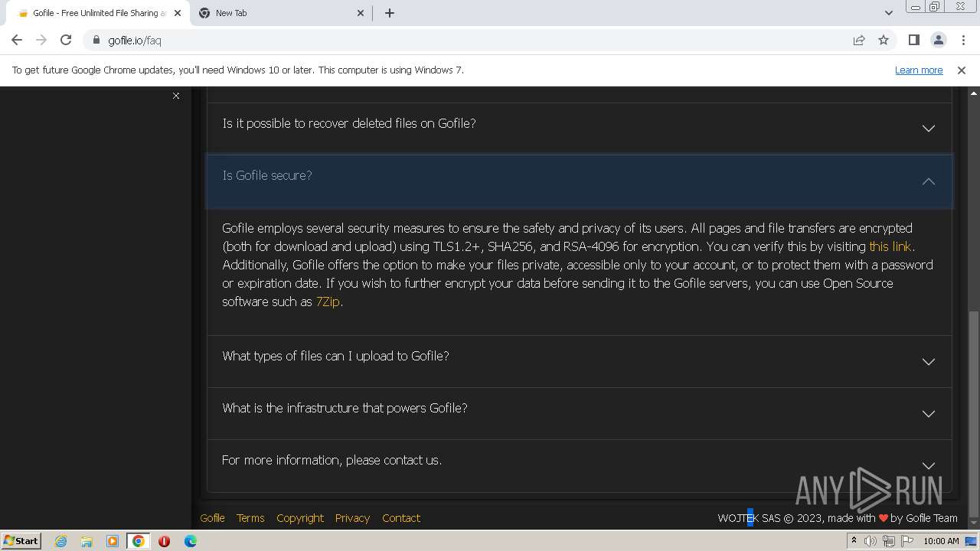980x551 pixels.
Task: Share this page via the share icon
Action: tap(859, 40)
